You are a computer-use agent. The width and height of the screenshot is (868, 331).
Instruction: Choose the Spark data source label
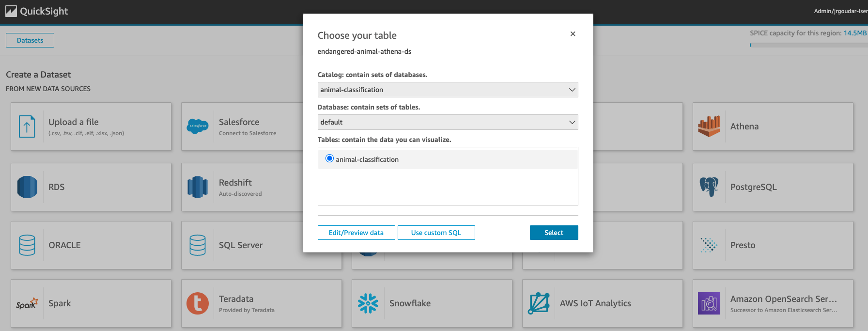point(60,303)
